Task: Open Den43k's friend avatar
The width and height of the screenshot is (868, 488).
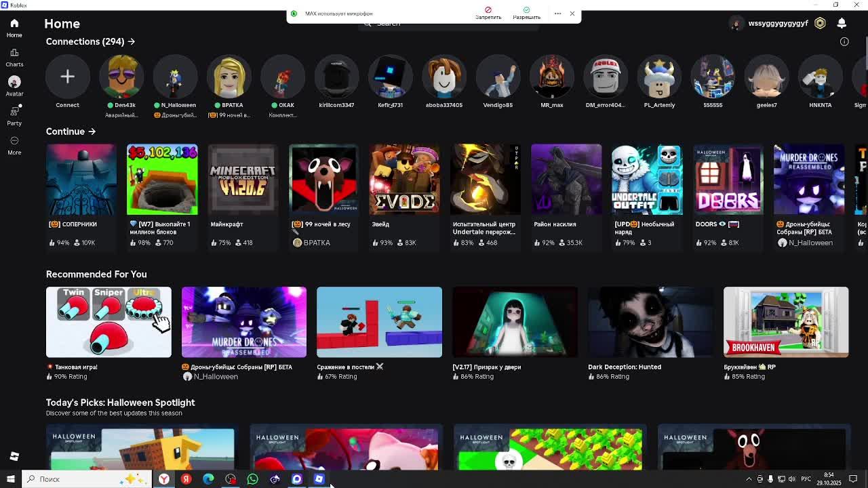Action: tap(121, 77)
